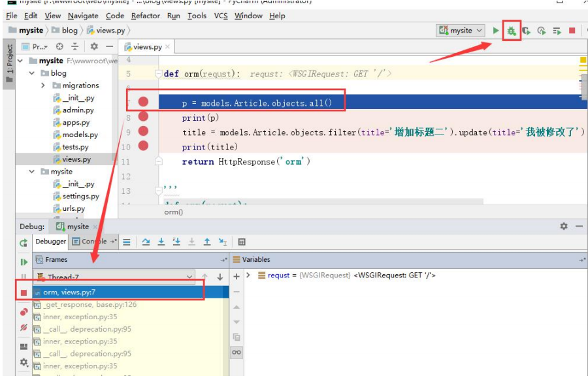Close the views.py editor tab
The width and height of the screenshot is (588, 378).
[168, 47]
